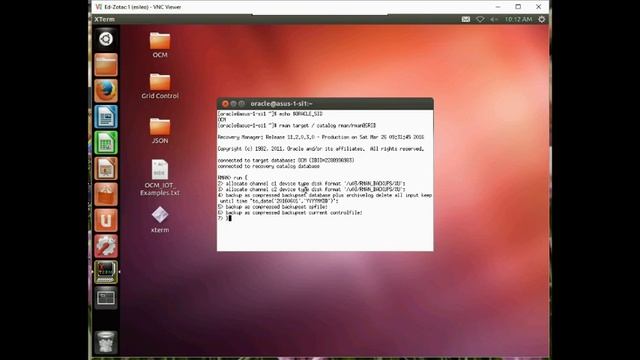Select the OCM_IOT_Examples.txt desktop file
This screenshot has width=640, height=360.
click(160, 177)
